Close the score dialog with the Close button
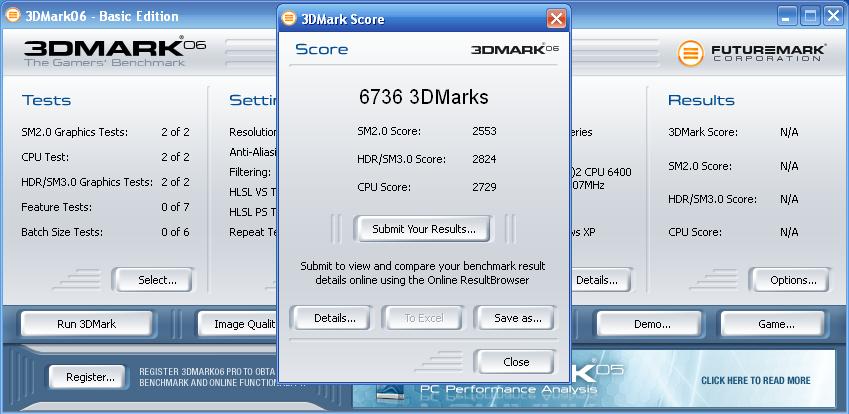The width and height of the screenshot is (849, 414). click(514, 362)
